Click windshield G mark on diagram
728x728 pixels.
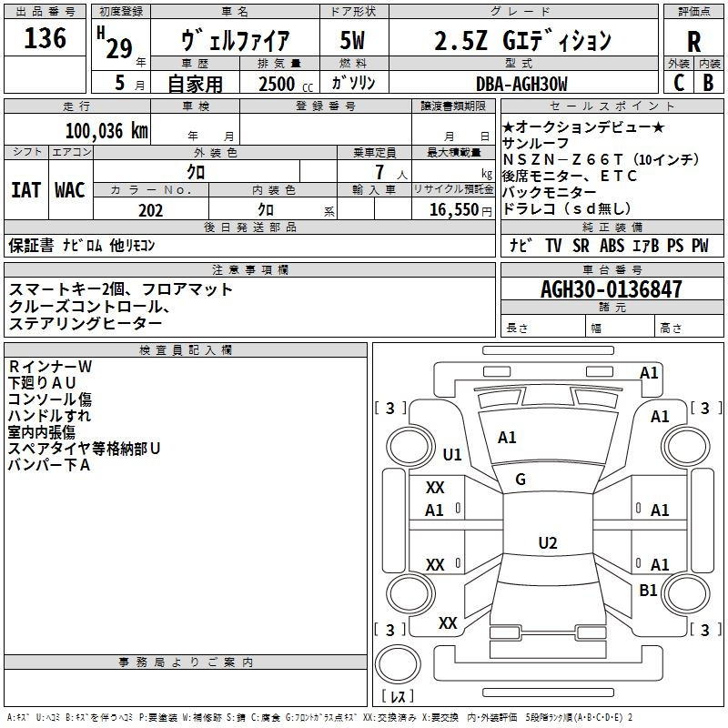(521, 480)
